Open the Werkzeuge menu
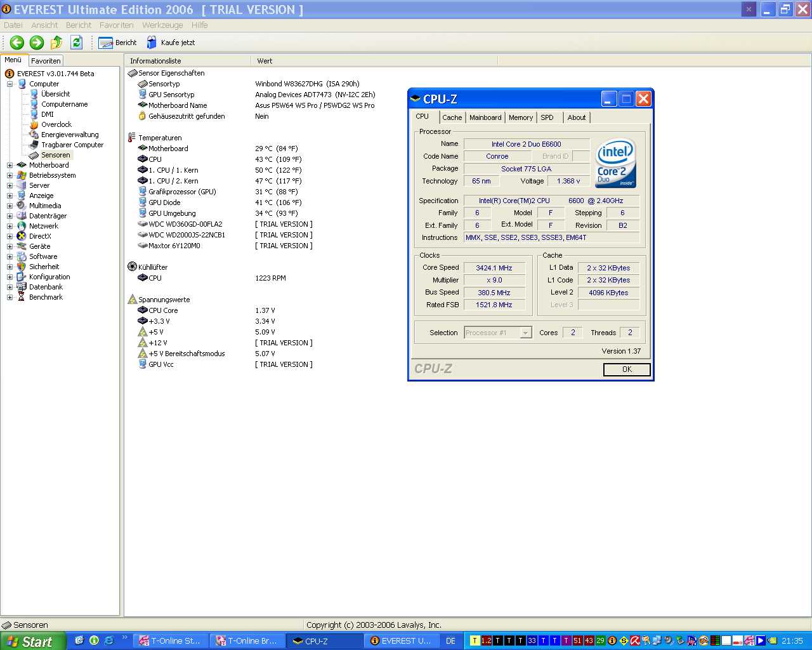 [x=162, y=25]
